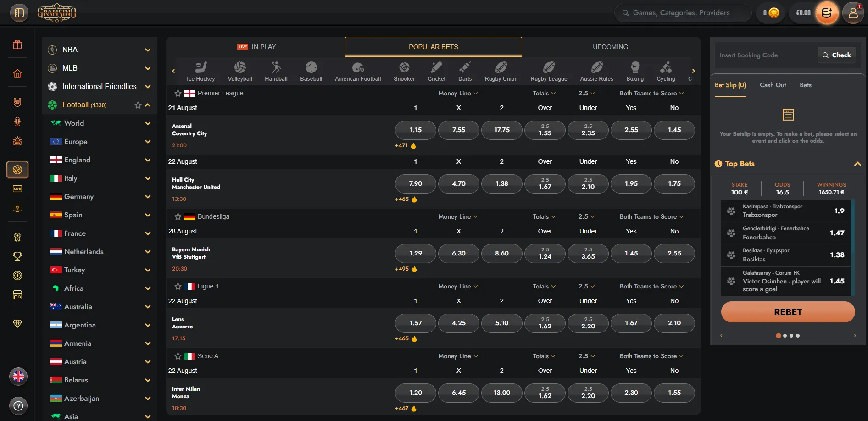Toggle favorite star for Football category
This screenshot has width=868, height=421.
[x=138, y=105]
